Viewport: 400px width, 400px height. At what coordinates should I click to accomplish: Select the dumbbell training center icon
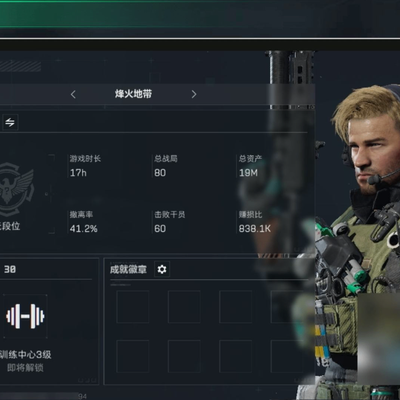pyautogui.click(x=25, y=316)
